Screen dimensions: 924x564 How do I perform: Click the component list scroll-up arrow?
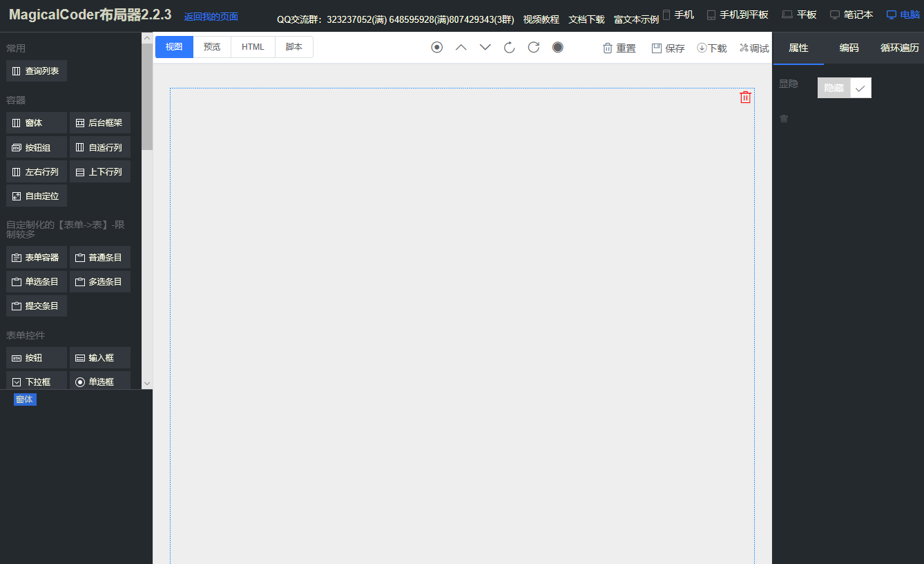[147, 39]
